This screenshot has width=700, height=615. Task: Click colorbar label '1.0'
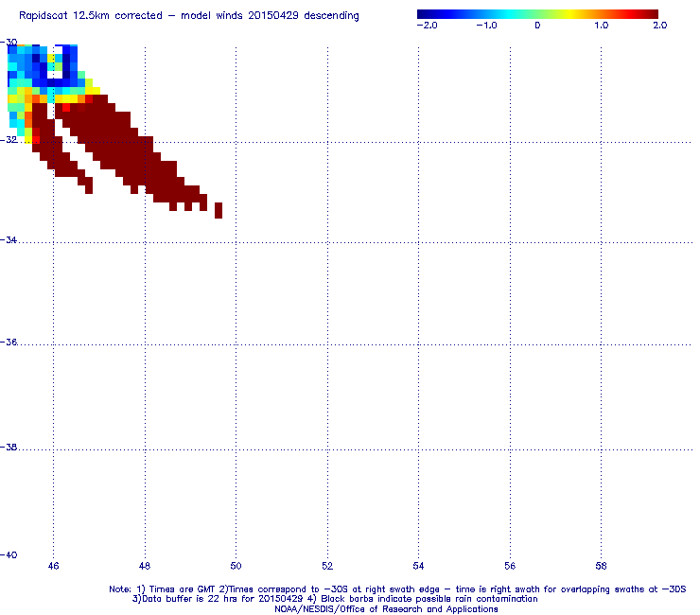602,26
